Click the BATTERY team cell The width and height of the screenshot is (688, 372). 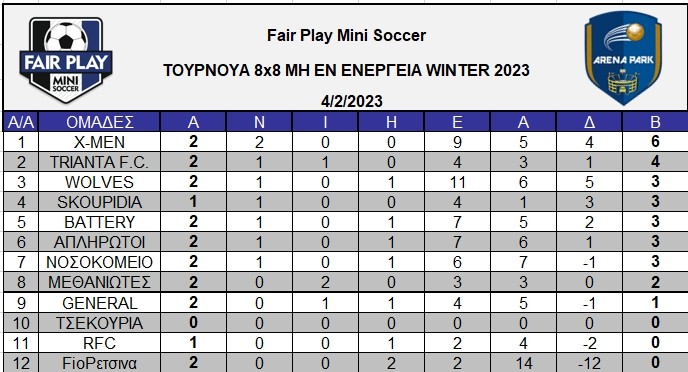(100, 222)
